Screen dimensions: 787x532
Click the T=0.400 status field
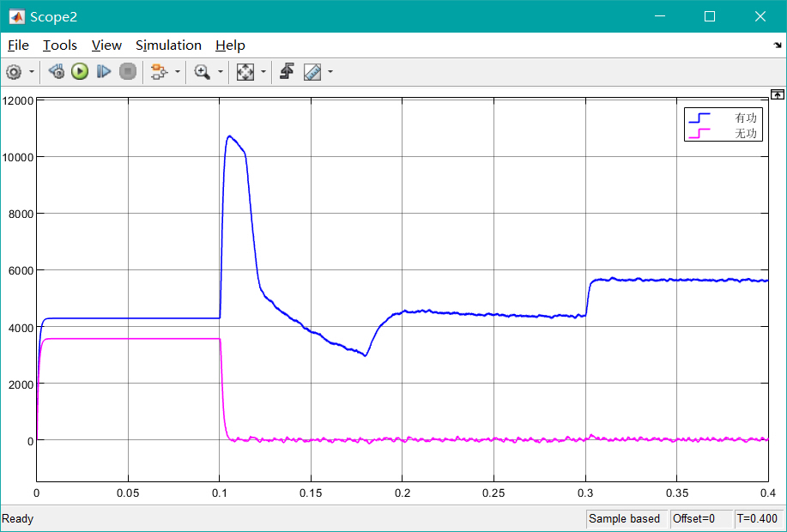[757, 518]
